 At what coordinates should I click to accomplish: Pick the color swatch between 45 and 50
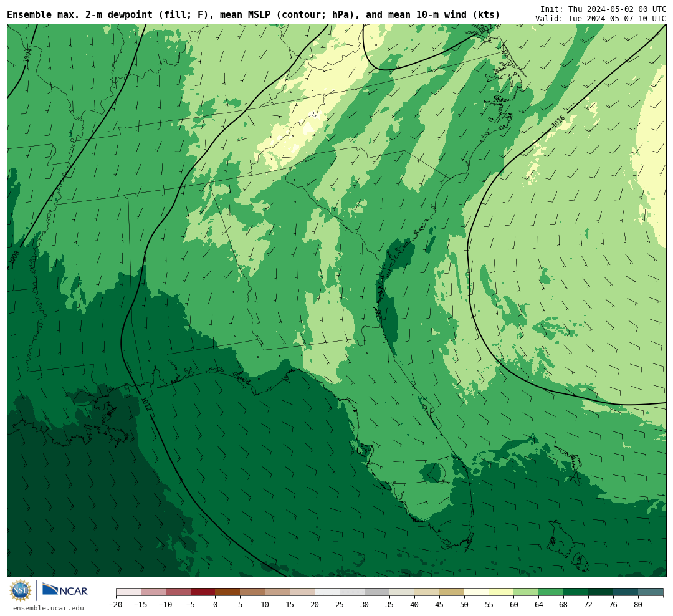pos(452,592)
